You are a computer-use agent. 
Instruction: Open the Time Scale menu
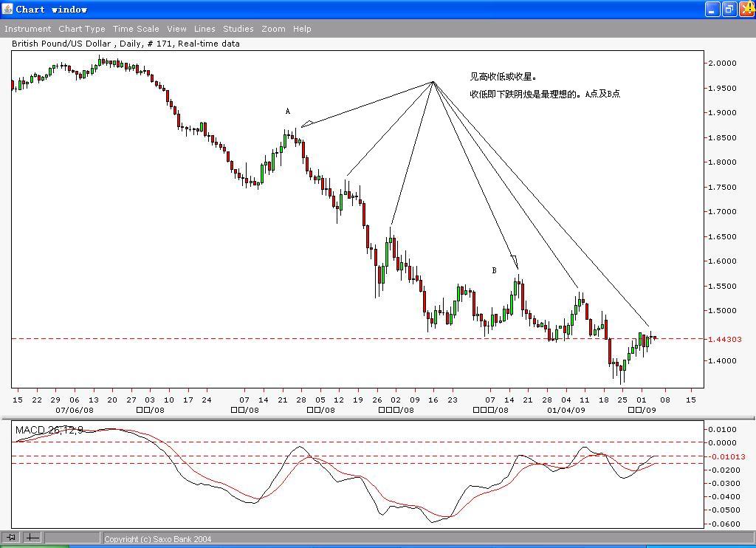click(x=136, y=29)
